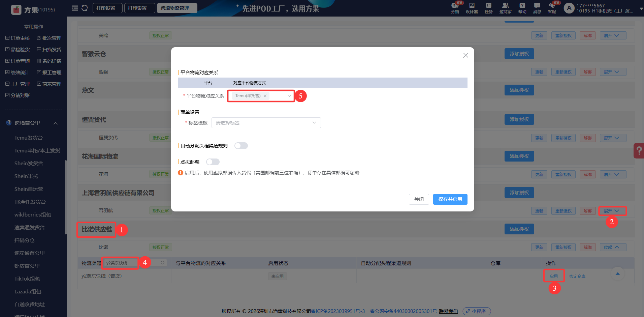Click the 关闭 button in the dialog
Viewport: 644px width, 317px height.
point(419,199)
